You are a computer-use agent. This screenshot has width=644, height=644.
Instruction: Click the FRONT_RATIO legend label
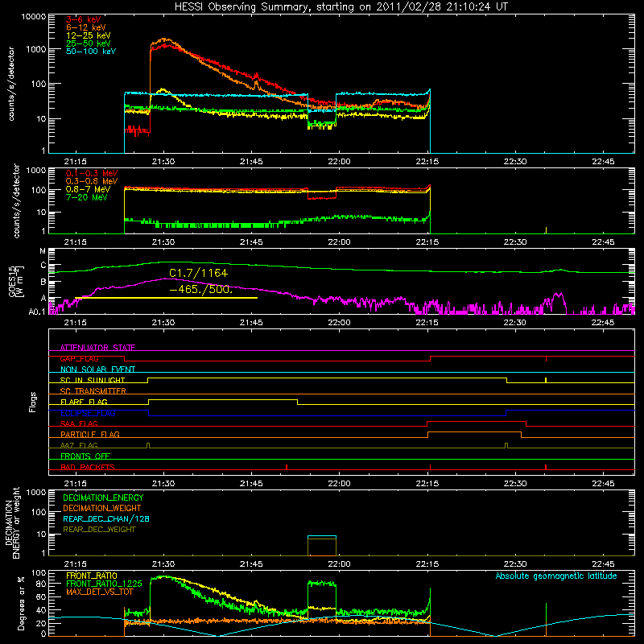pyautogui.click(x=92, y=576)
